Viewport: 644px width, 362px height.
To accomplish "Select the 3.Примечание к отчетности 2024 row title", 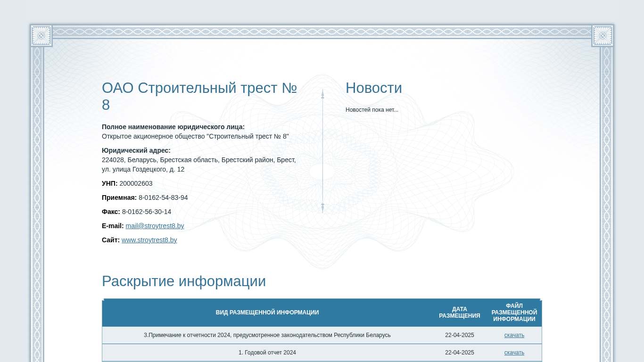I will [x=267, y=335].
